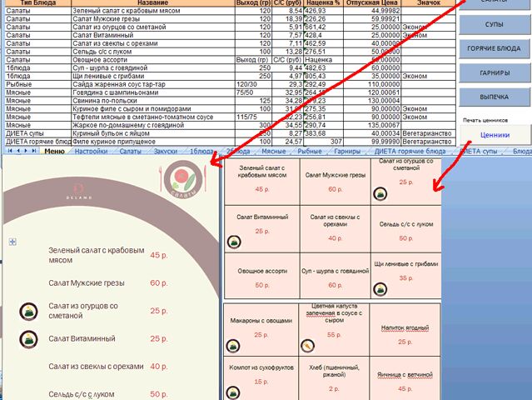Viewport: 532px width, 400px height.
Task: Click icon in Салат из огурцов price tag
Action: pos(380,194)
